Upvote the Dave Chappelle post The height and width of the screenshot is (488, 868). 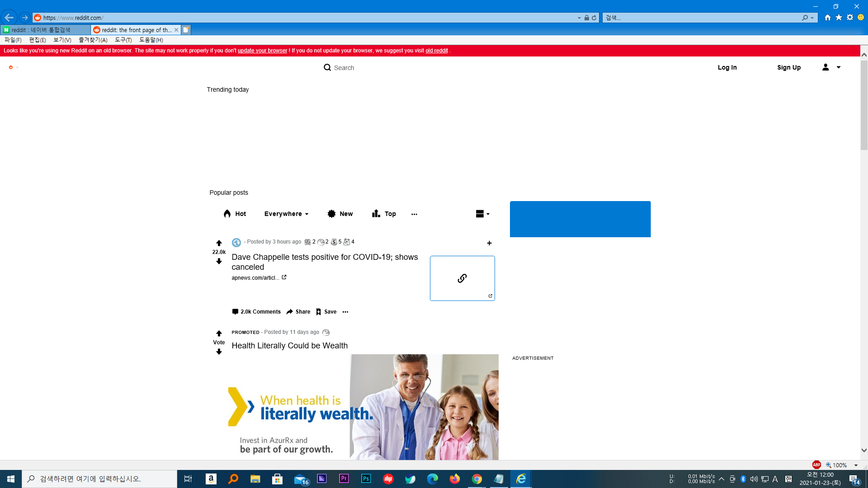[219, 243]
